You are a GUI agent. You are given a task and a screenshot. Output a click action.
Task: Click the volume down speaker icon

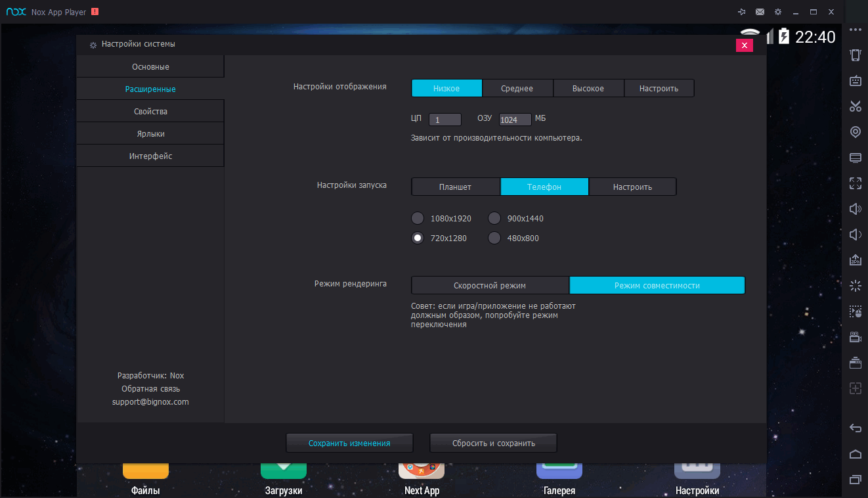[x=855, y=235]
